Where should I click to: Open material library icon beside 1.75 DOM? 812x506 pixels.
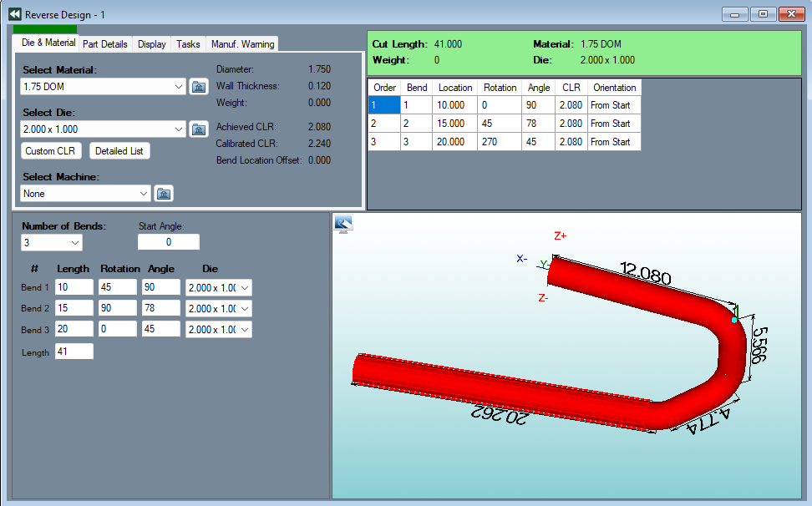pyautogui.click(x=199, y=87)
